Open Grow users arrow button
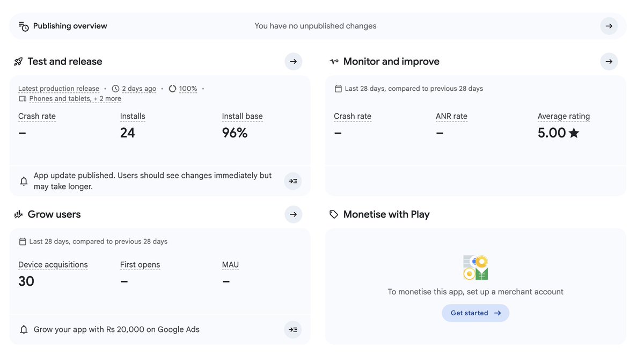Screen dimensions: 644x354 click(293, 214)
